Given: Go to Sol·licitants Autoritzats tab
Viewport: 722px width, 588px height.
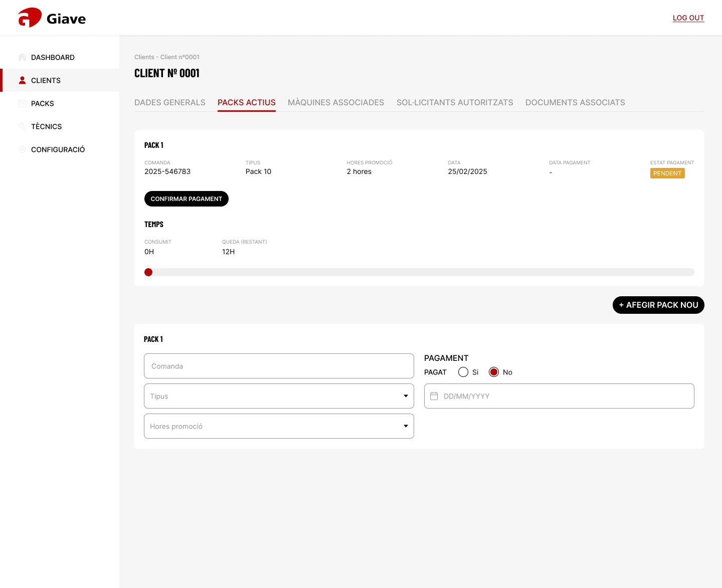Looking at the screenshot, I should point(455,102).
